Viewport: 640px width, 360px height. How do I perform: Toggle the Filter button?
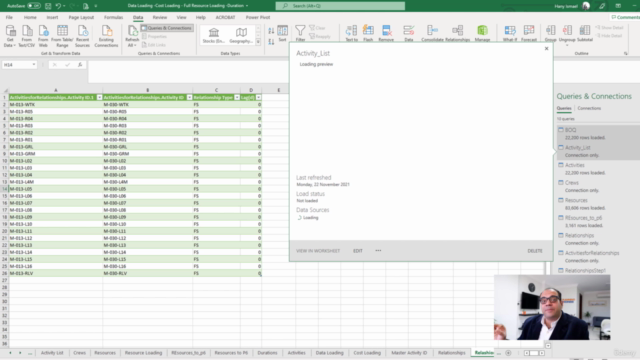coord(300,33)
